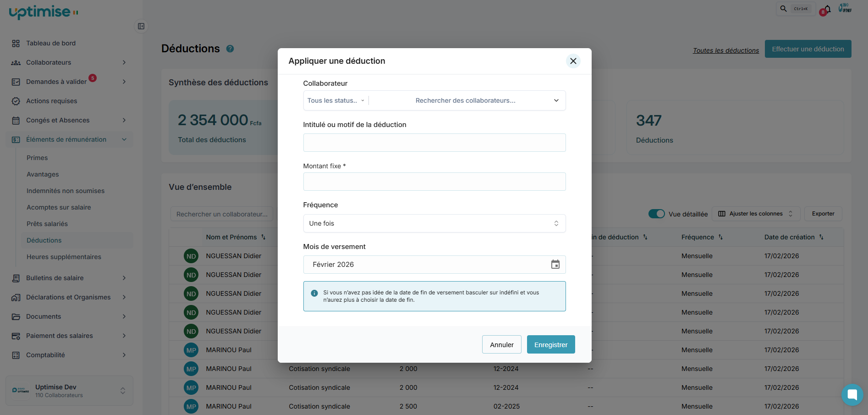The image size is (868, 415).
Task: Open Tableau de bord menu item
Action: 51,43
